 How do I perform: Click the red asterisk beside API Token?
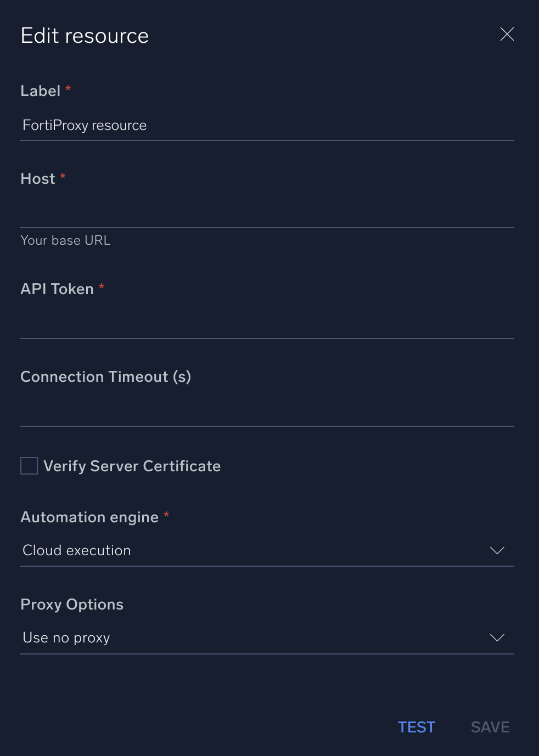click(x=101, y=286)
